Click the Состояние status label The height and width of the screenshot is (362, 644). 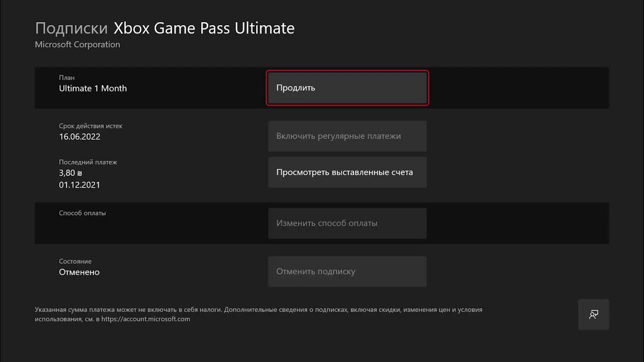click(x=75, y=261)
